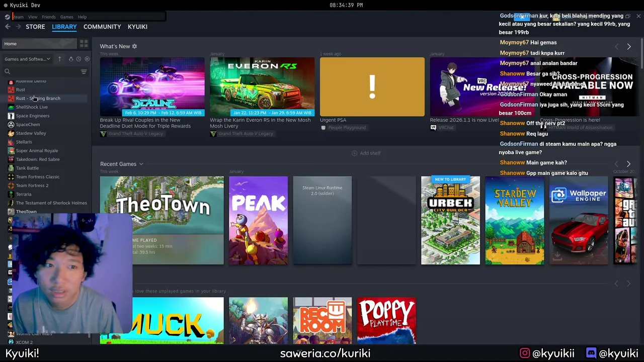Image resolution: width=644 pixels, height=362 pixels.
Task: Open the Poppy Playtime game cover
Action: (386, 320)
